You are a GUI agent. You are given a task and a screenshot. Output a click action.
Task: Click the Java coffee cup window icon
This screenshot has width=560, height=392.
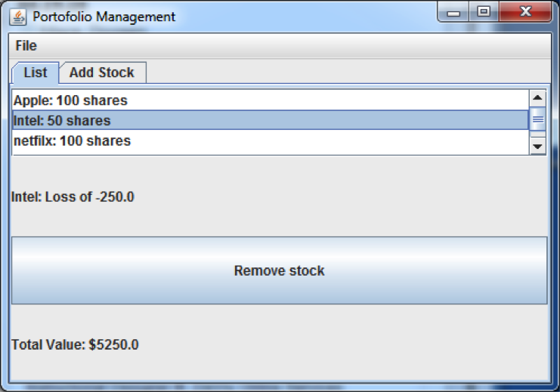click(18, 16)
